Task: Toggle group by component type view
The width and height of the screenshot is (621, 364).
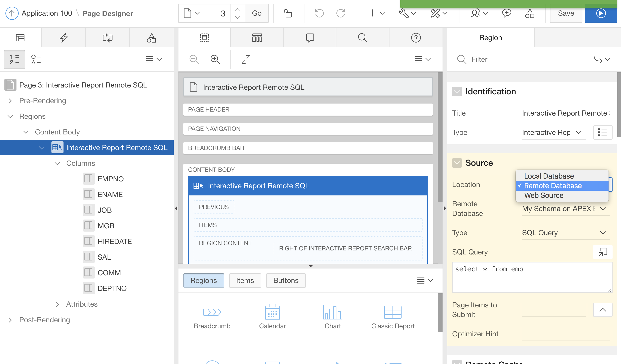Action: pos(36,59)
